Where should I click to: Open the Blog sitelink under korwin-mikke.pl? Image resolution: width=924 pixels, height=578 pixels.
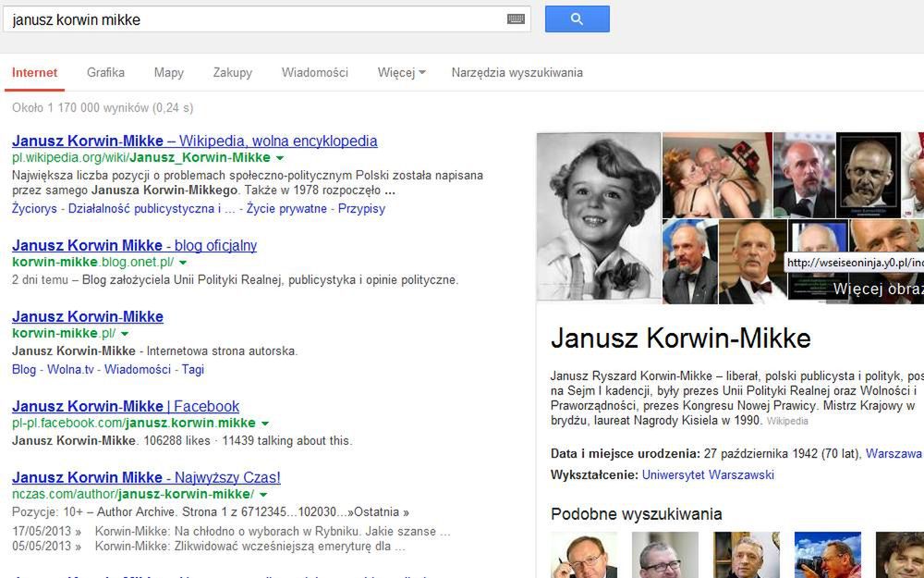(24, 369)
